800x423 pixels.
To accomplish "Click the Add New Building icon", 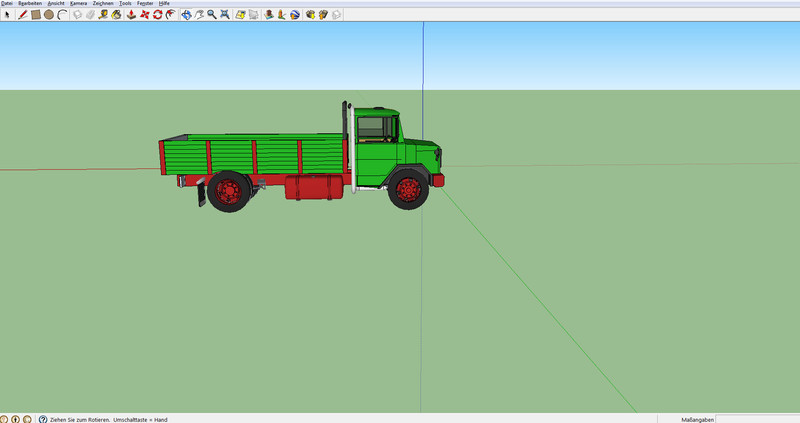I will (269, 15).
